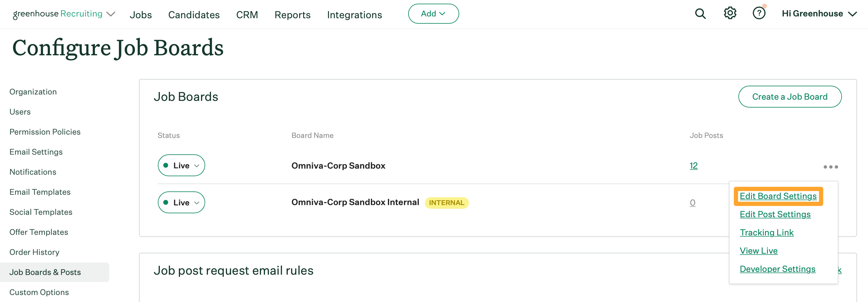Open the Configure gear icon

click(x=730, y=13)
